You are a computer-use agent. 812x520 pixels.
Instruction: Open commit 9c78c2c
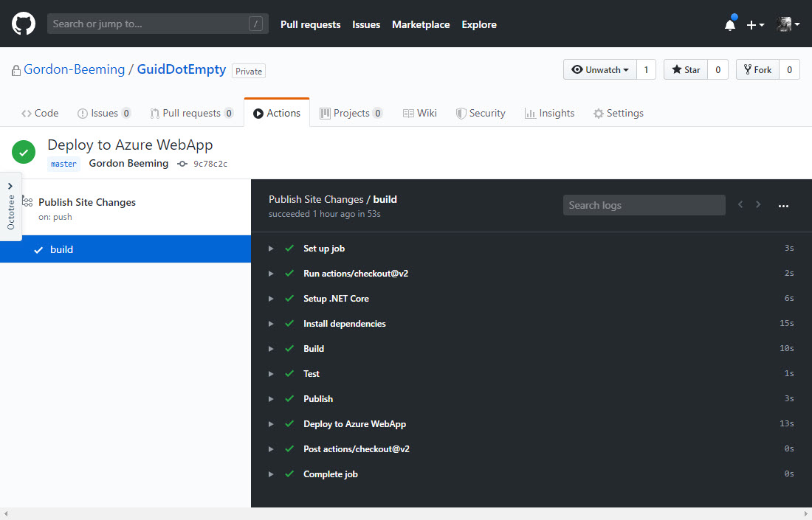click(x=210, y=164)
